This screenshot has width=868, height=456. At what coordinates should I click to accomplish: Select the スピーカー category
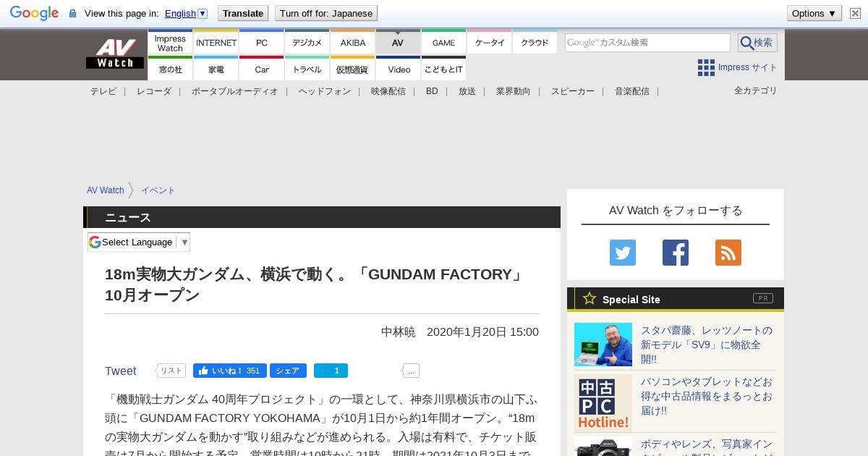tap(573, 91)
